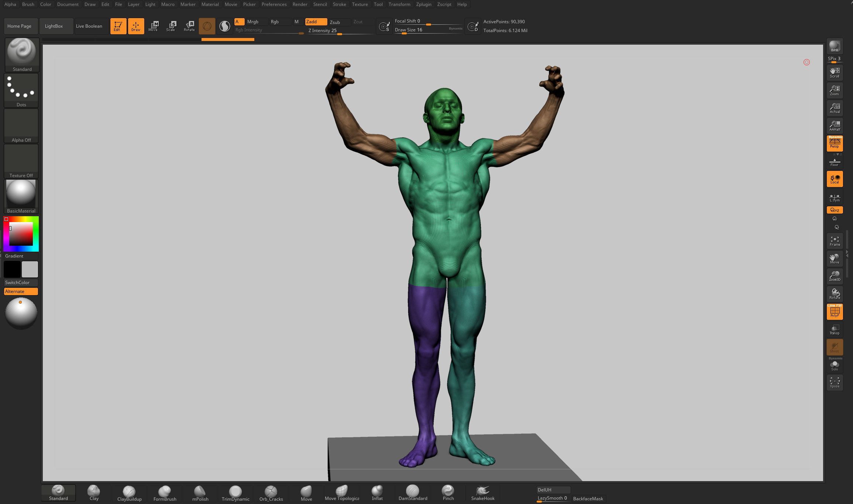The width and height of the screenshot is (853, 504).
Task: Select the Clay brush
Action: point(94,493)
